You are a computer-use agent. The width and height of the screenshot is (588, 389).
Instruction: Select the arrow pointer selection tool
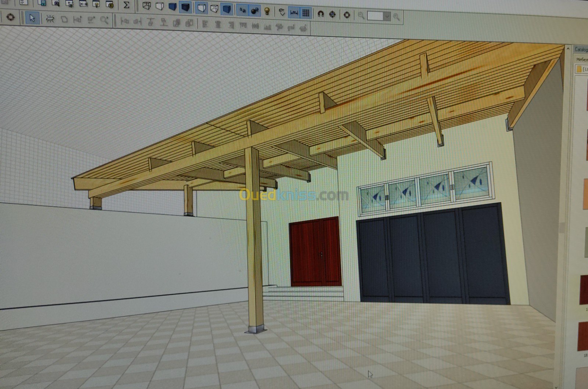pyautogui.click(x=32, y=18)
